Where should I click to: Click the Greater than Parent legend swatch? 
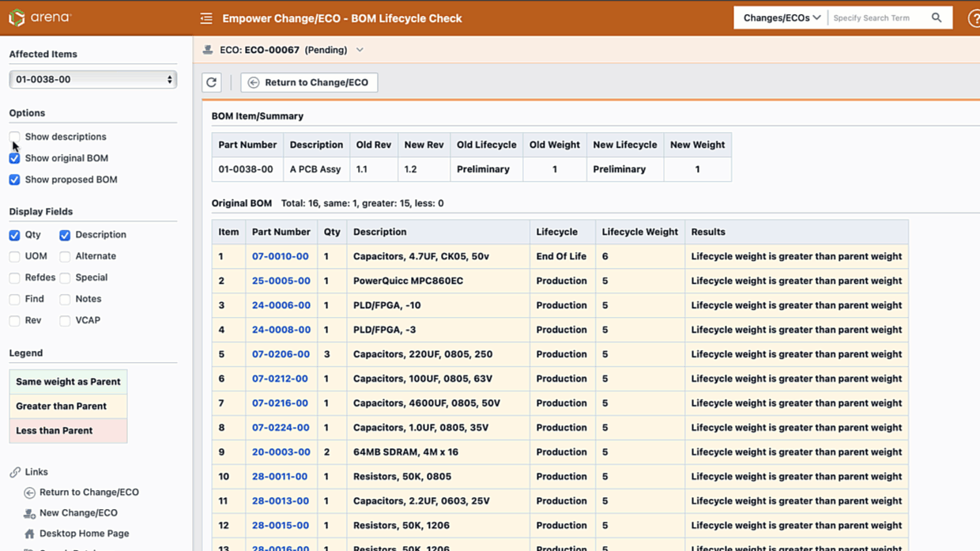click(68, 406)
